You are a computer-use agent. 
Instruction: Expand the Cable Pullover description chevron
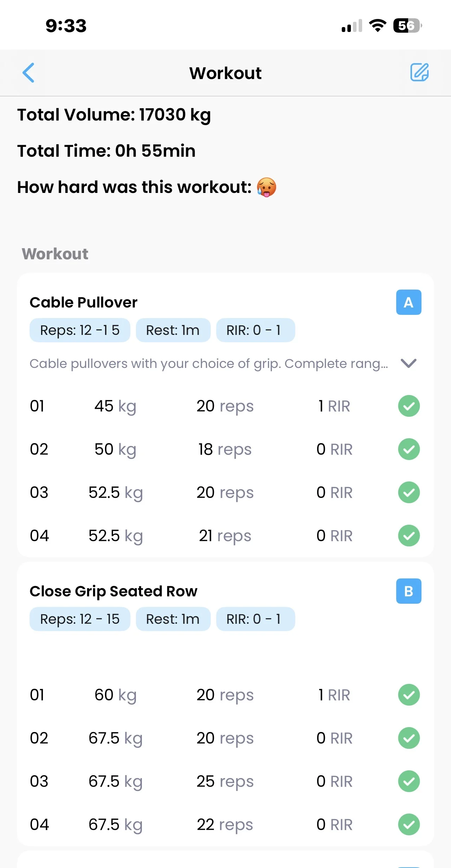[x=408, y=363]
